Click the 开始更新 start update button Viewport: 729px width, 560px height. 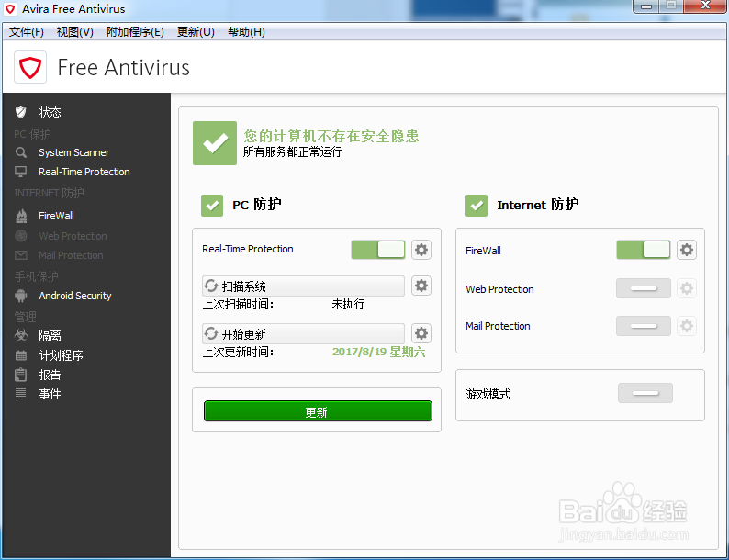(x=303, y=333)
